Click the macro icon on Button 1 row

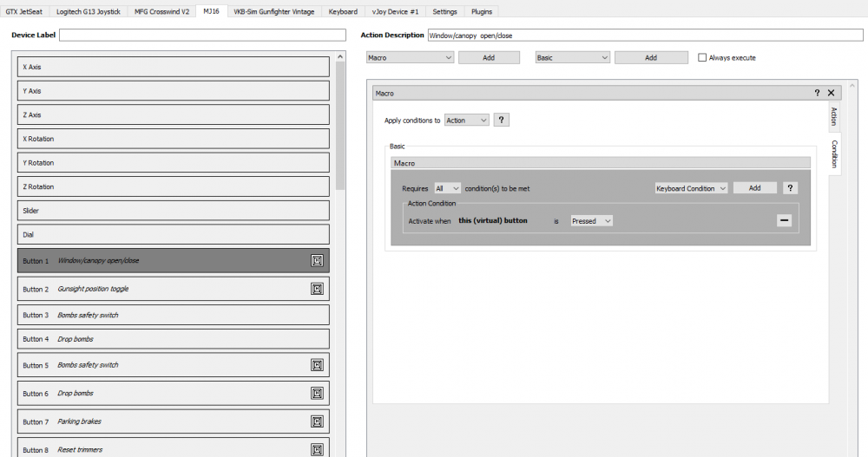click(317, 260)
